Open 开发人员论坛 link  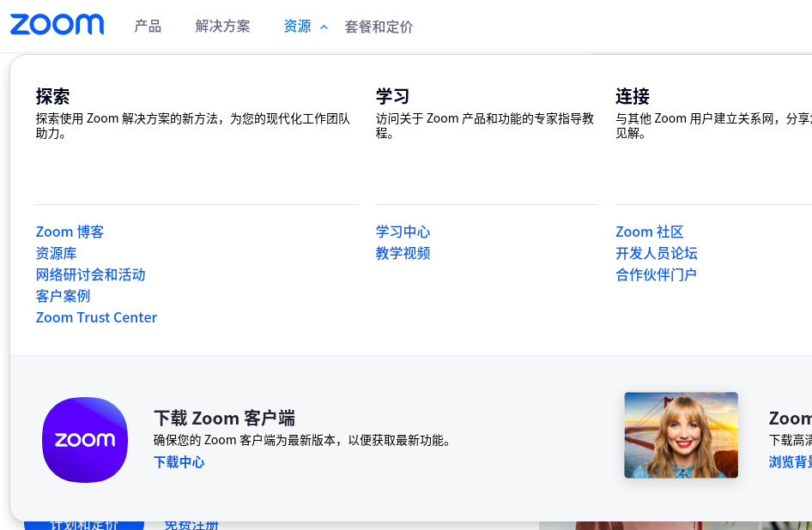pyautogui.click(x=656, y=253)
